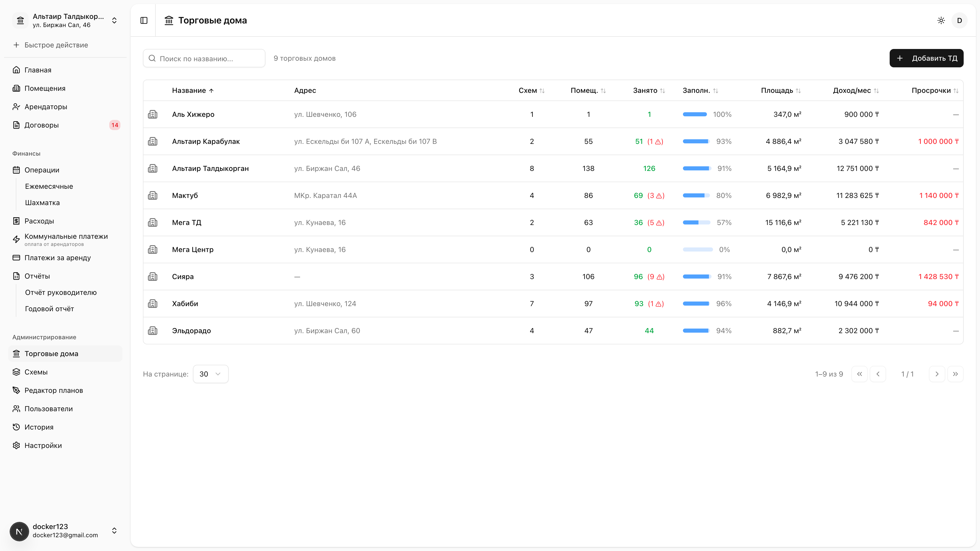This screenshot has width=980, height=551.
Task: Open История in the sidebar
Action: click(65, 427)
